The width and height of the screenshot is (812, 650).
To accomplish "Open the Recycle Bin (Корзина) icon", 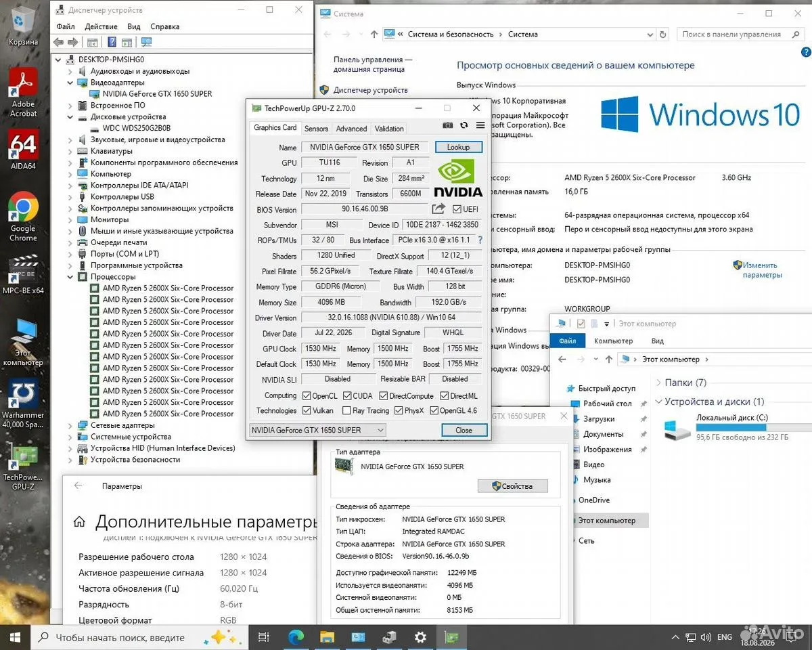I will [x=24, y=27].
